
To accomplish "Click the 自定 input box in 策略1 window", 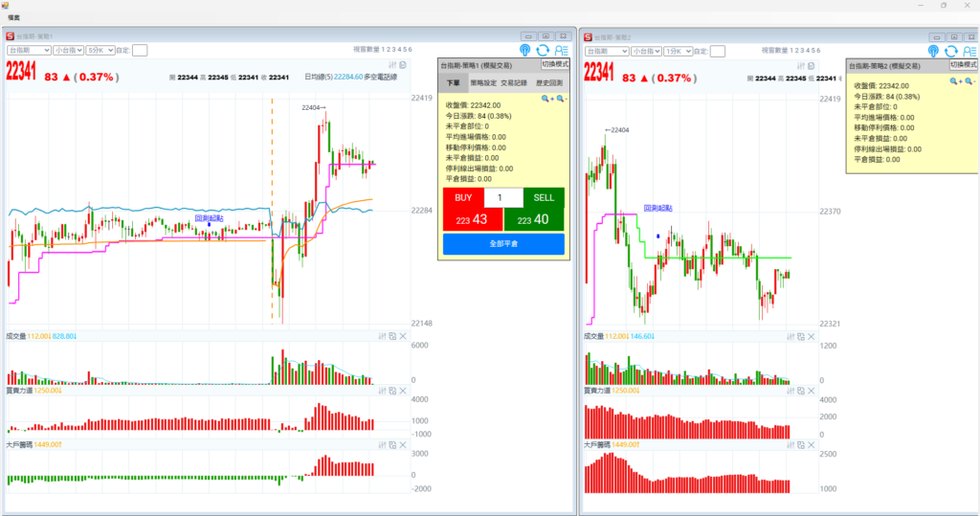I will (140, 50).
